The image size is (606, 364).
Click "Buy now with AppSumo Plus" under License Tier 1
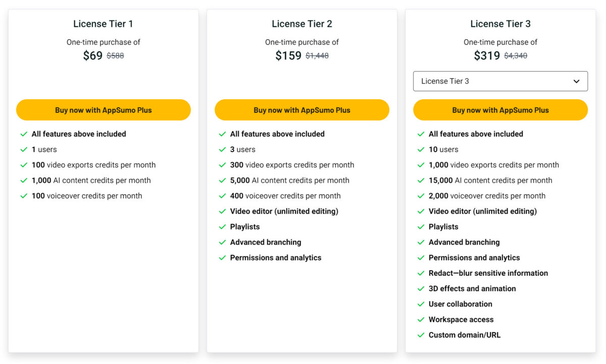[x=103, y=110]
